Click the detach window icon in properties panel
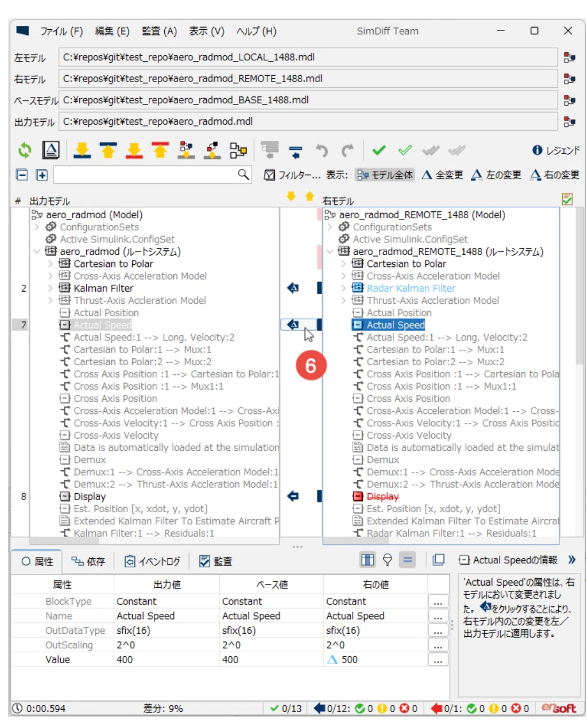 (439, 560)
